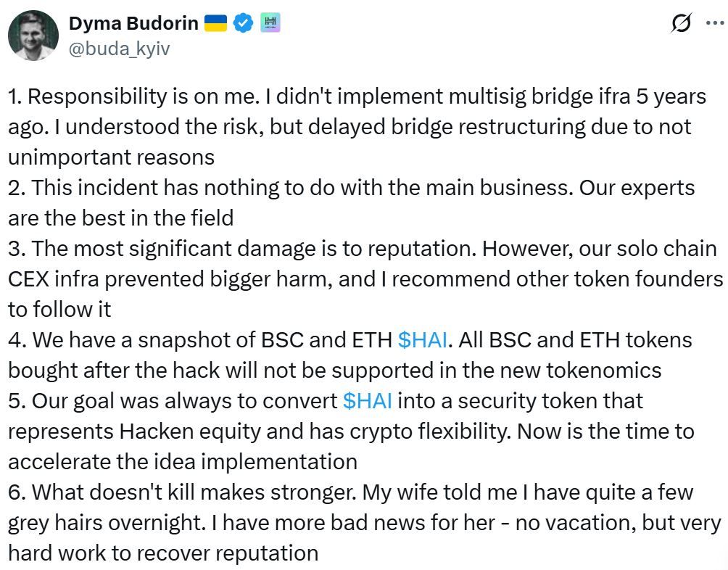This screenshot has height=570, width=728.
Task: Click the square affiliate badge beside the checkmark
Action: click(271, 22)
